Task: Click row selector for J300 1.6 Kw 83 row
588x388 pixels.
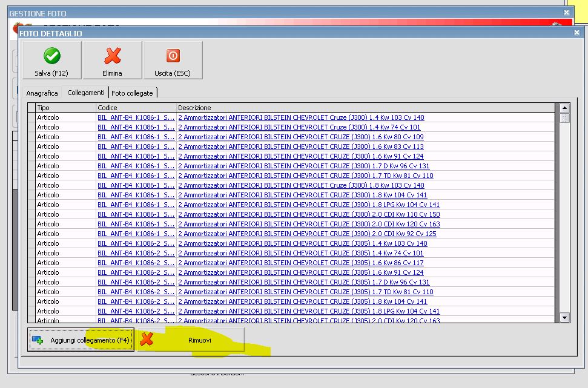Action: pos(31,146)
